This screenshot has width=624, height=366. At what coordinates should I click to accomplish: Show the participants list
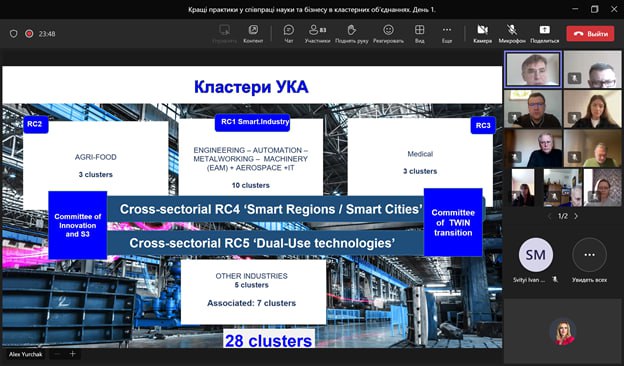317,33
